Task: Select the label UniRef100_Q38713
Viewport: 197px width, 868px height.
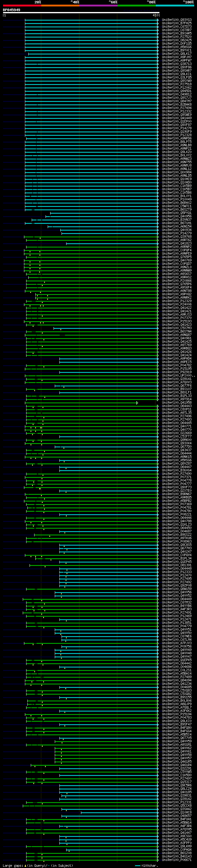Action: click(177, 64)
